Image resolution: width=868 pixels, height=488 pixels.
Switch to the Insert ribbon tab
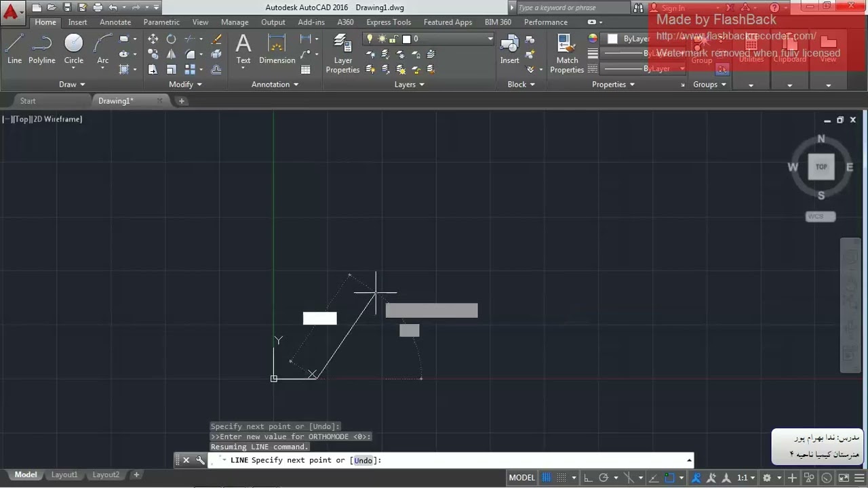[x=77, y=22]
